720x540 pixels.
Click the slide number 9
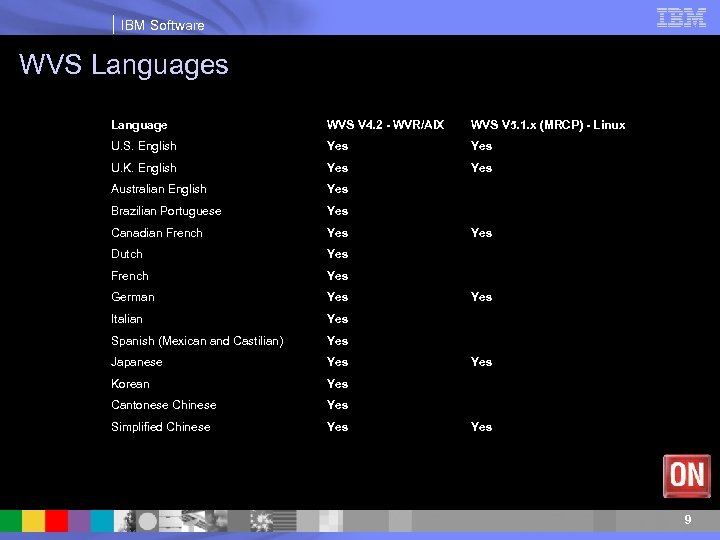pyautogui.click(x=687, y=519)
